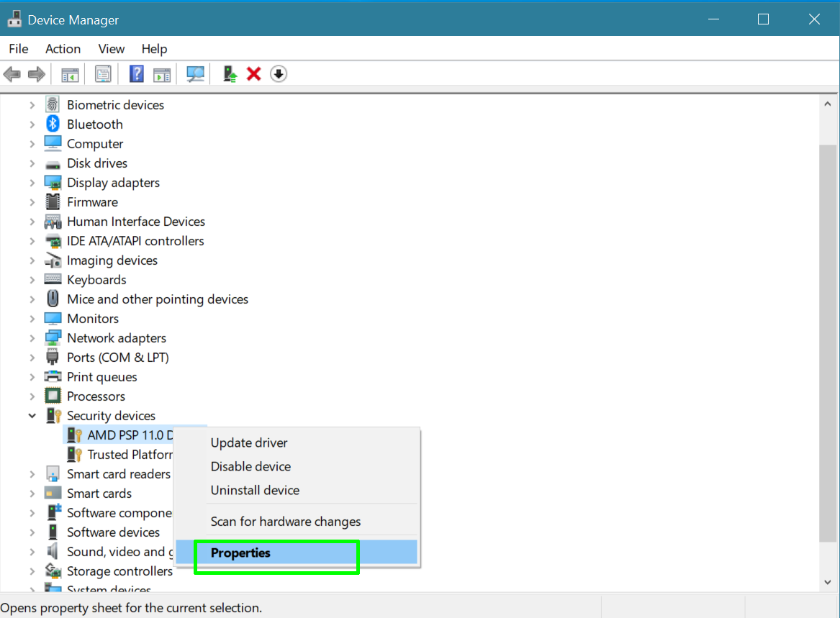Viewport: 840px width, 618px height.
Task: Expand the Smart card readers chevron
Action: pos(32,474)
